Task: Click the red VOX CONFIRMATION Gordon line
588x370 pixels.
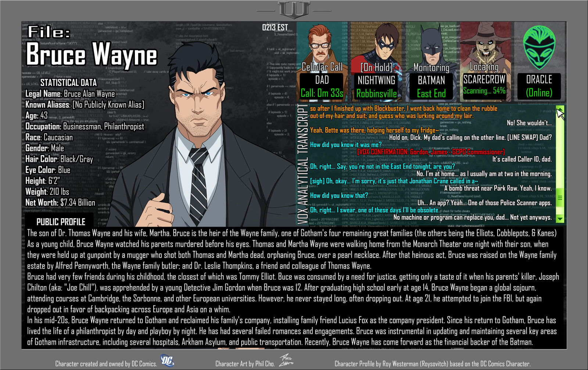Action: click(x=431, y=152)
